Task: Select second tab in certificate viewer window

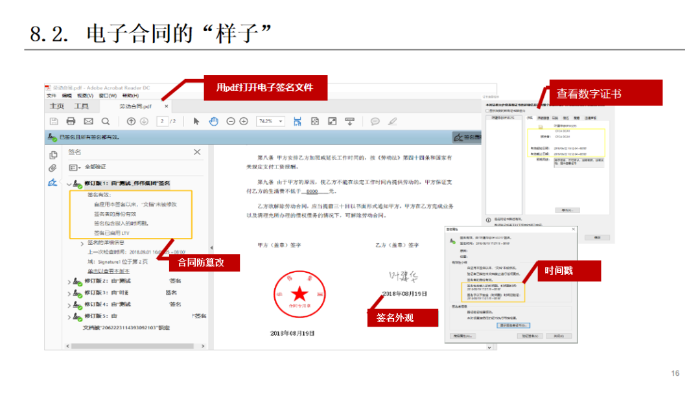Action: (543, 118)
